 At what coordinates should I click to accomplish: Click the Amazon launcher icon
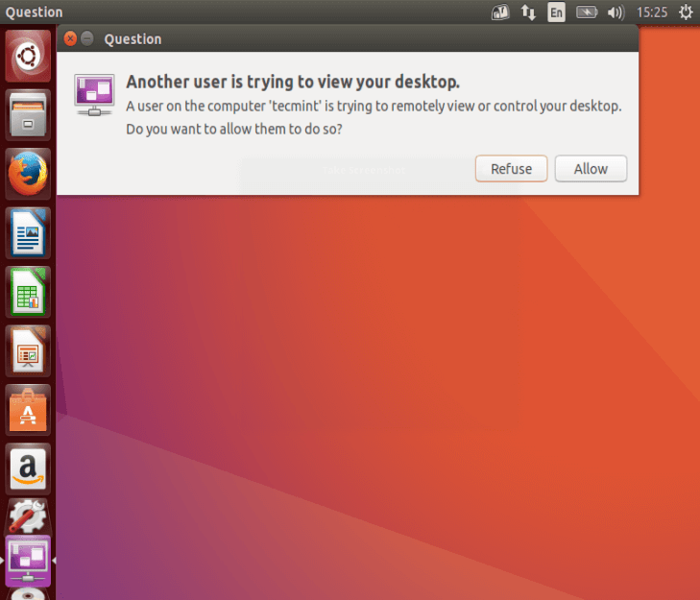pyautogui.click(x=28, y=468)
